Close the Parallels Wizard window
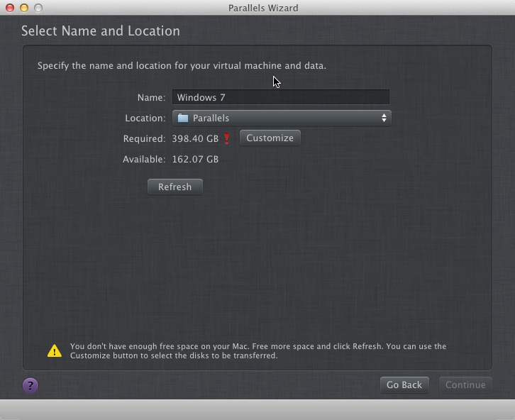This screenshot has width=515, height=420. point(10,8)
